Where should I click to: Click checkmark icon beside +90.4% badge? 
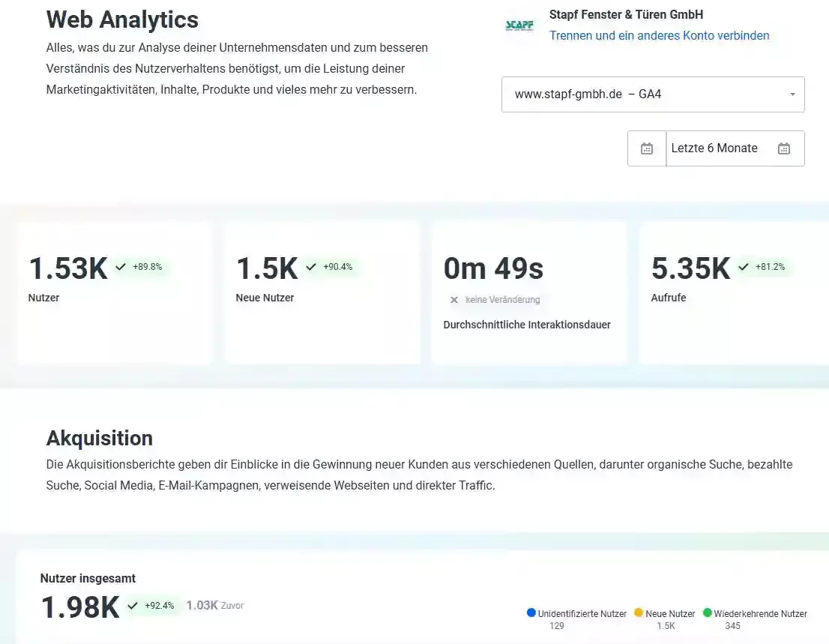pos(311,267)
